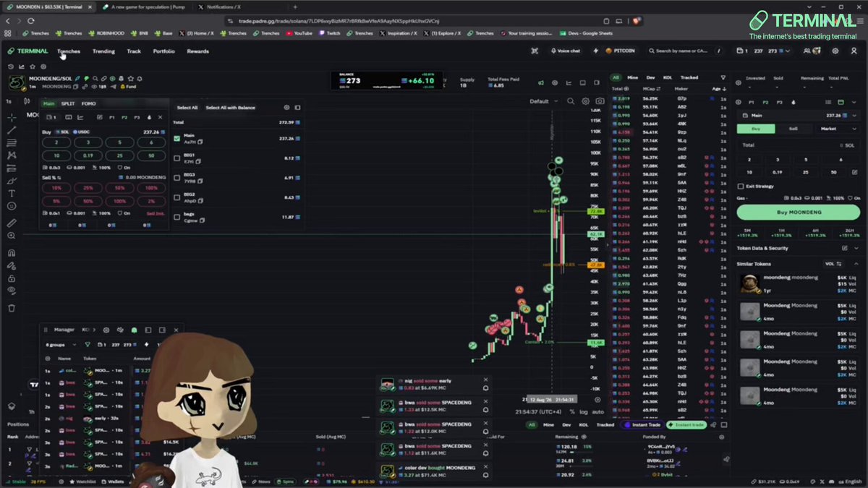This screenshot has height=488, width=868.
Task: Open the terminal settings gear in the header
Action: point(835,51)
